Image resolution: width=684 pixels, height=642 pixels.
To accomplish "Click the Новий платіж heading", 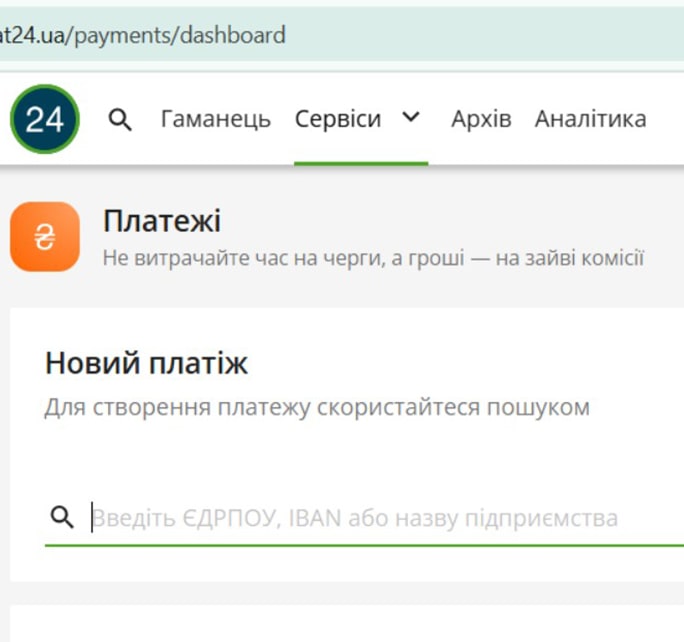I will (146, 363).
